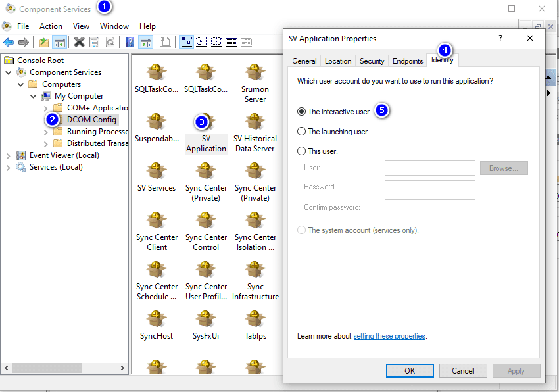This screenshot has width=559, height=392.
Task: Expand the Services (Local) node
Action: click(x=8, y=167)
